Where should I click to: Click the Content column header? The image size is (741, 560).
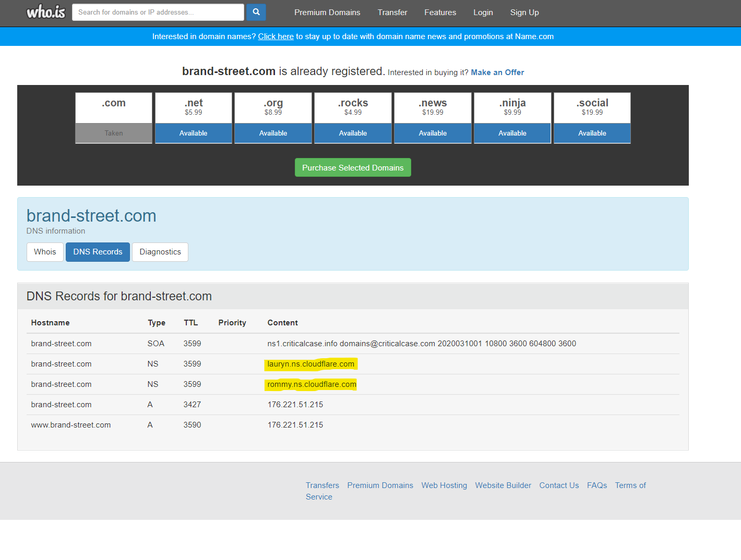tap(283, 323)
